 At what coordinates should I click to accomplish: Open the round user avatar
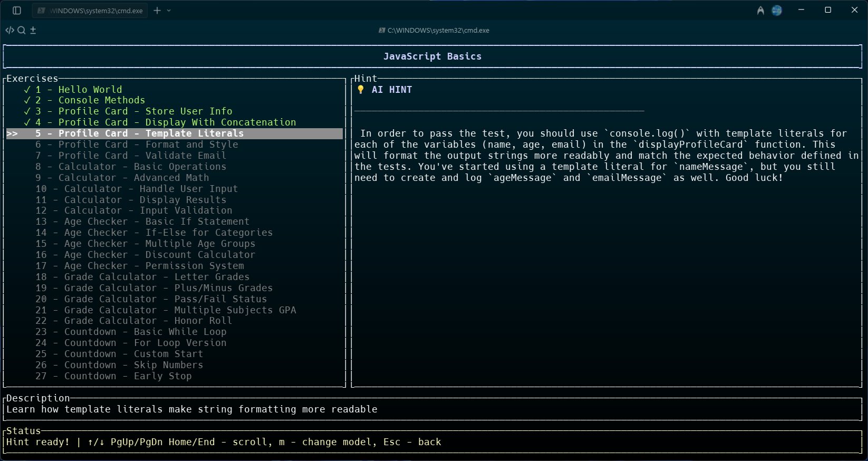point(777,11)
